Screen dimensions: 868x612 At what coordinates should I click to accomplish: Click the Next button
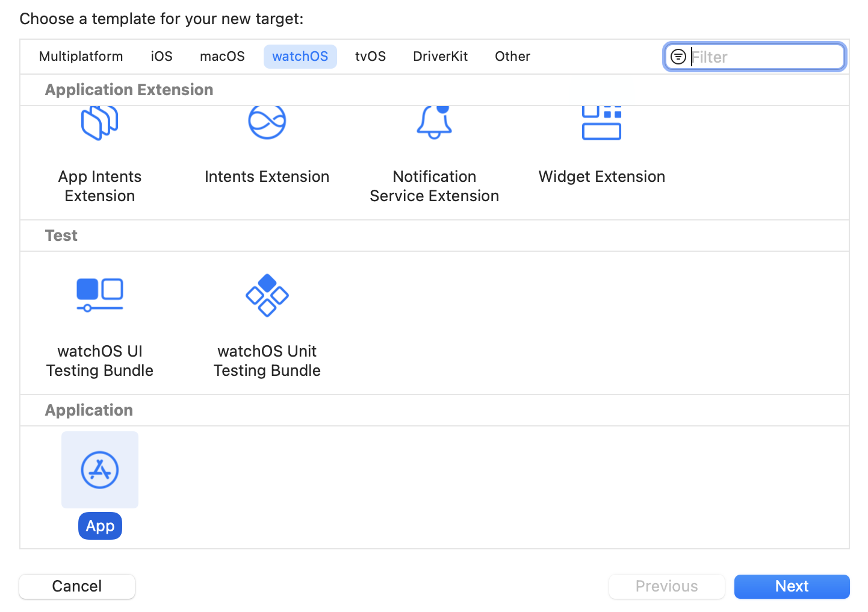coord(792,586)
